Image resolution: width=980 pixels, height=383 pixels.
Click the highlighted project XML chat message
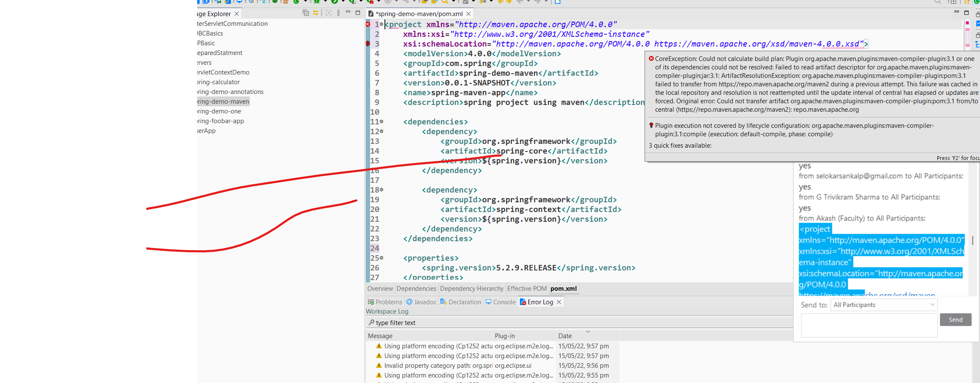tap(881, 260)
